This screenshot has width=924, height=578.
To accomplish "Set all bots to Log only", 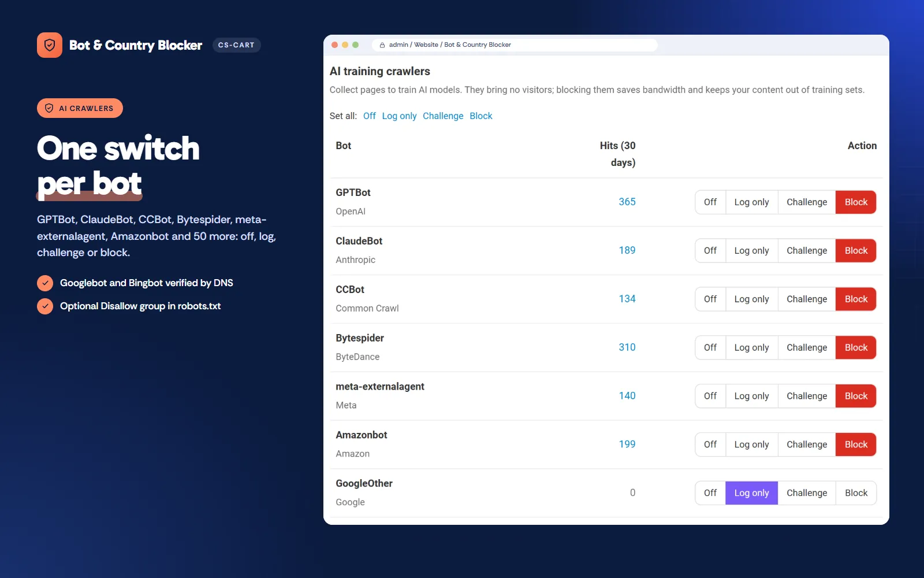I will point(399,116).
